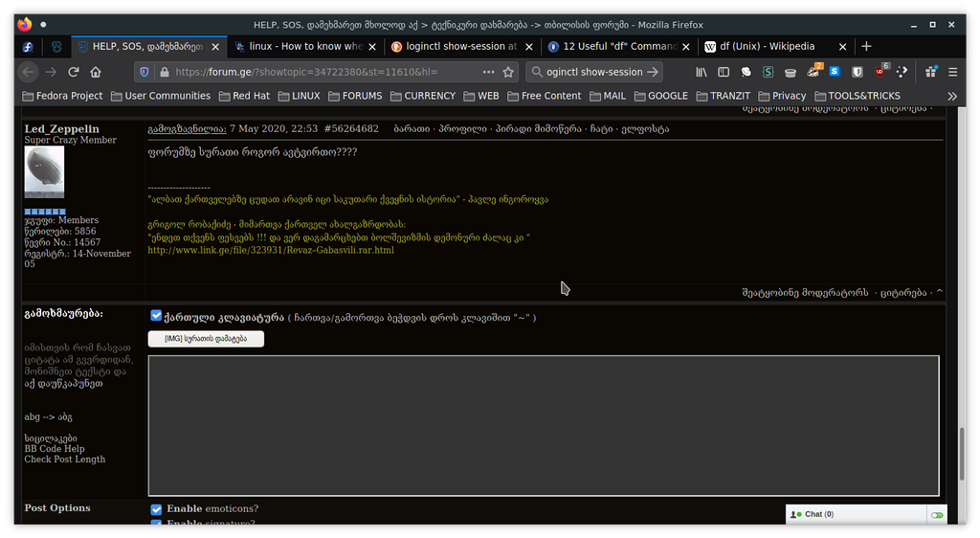This screenshot has height=538, width=980.
Task: Close the df (Unix) Wikipedia tab
Action: pos(842,47)
